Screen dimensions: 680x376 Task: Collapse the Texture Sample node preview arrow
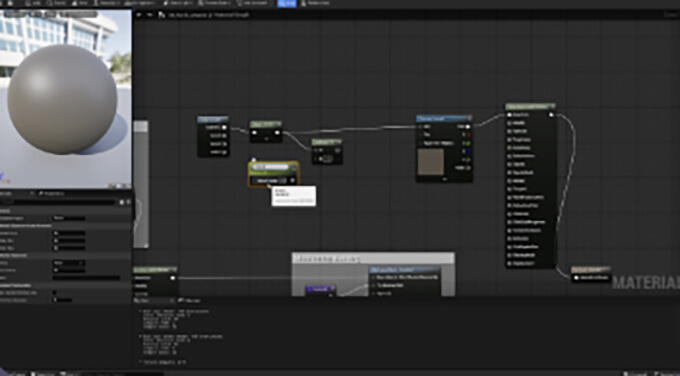tap(445, 178)
